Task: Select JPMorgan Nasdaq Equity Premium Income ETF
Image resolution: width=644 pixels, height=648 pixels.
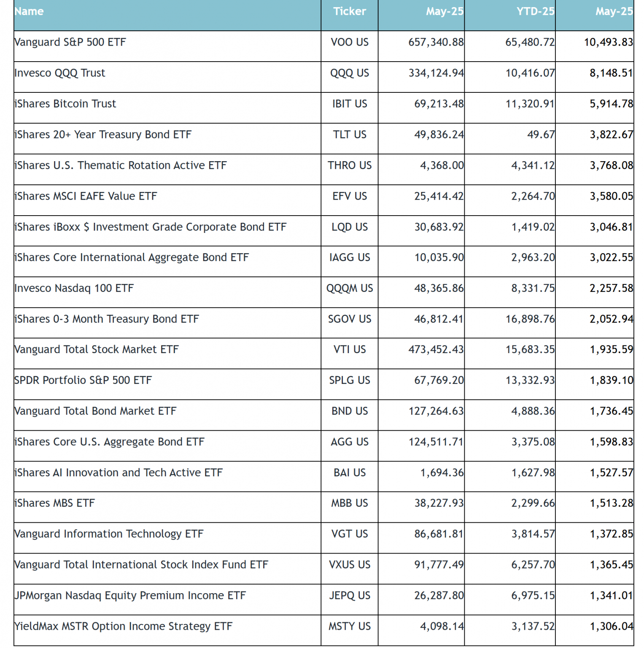Action: coord(130,595)
